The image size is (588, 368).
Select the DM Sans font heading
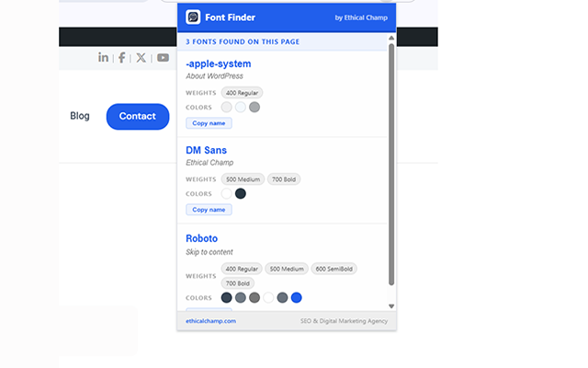click(206, 150)
